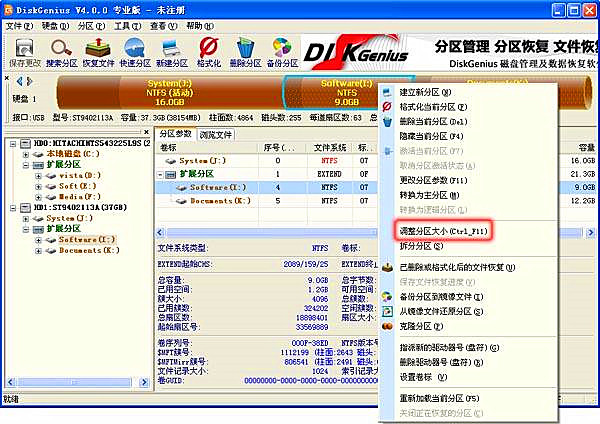Choose 备份分区到镜像文件 menu item
This screenshot has width=600, height=424.
(x=467, y=297)
